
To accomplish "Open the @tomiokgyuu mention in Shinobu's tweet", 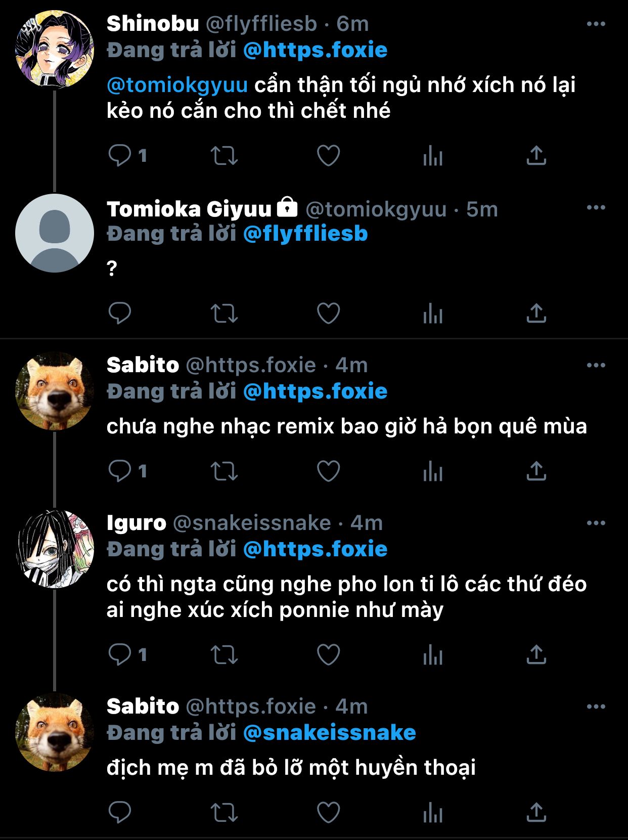I will pyautogui.click(x=177, y=85).
